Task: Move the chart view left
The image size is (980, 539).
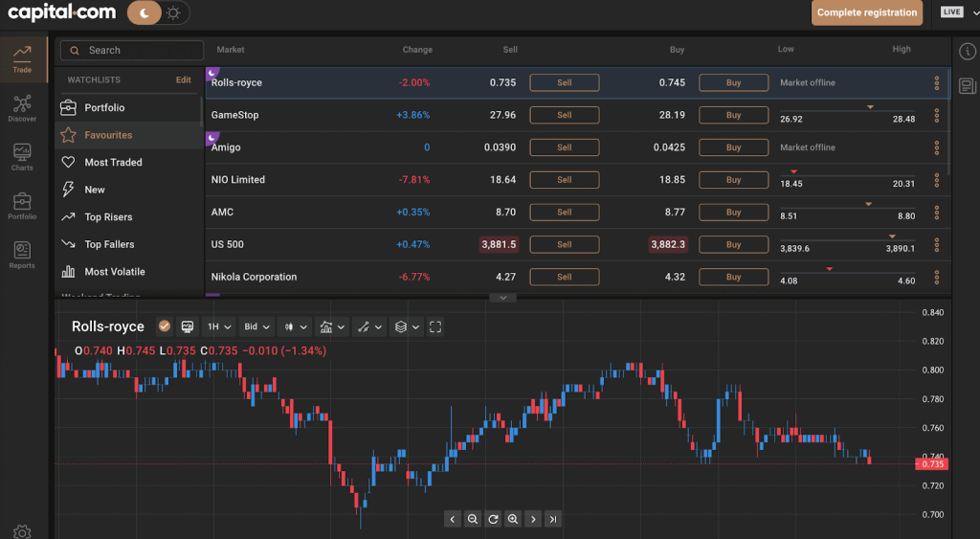Action: point(453,519)
